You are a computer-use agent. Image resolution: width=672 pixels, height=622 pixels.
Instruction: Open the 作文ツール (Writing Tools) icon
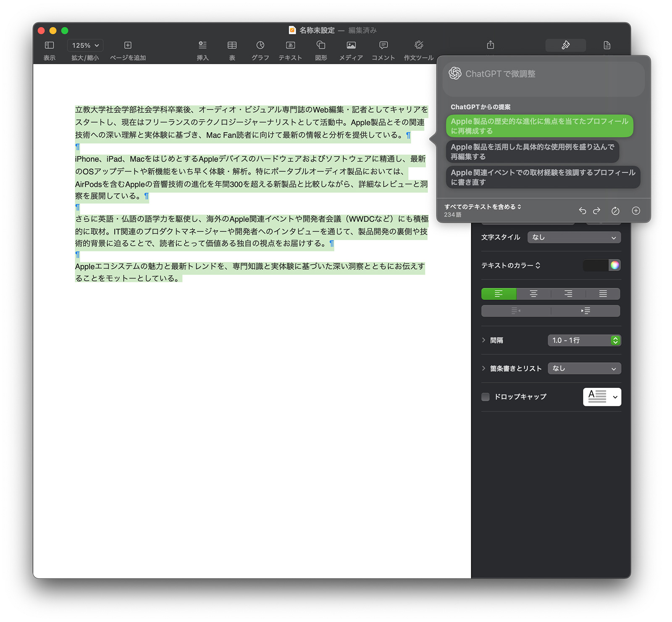point(419,45)
